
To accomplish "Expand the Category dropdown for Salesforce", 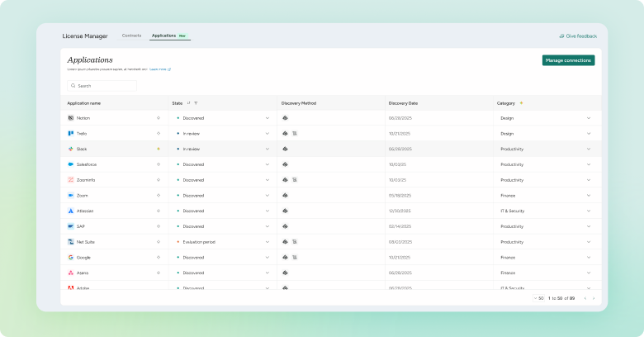I will (589, 164).
